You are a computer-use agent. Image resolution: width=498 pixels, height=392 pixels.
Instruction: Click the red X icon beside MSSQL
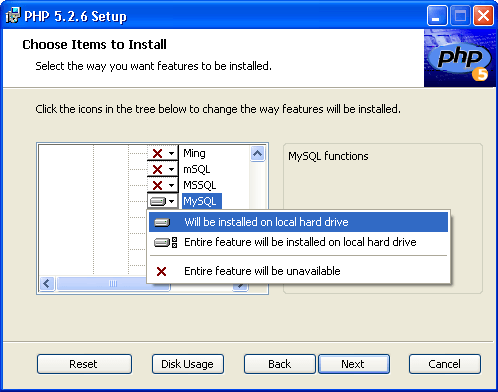pyautogui.click(x=157, y=185)
